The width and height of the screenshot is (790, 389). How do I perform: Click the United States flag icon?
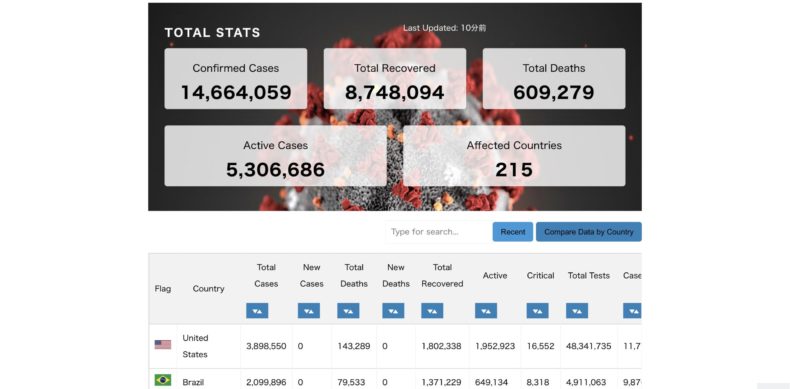[x=163, y=345]
